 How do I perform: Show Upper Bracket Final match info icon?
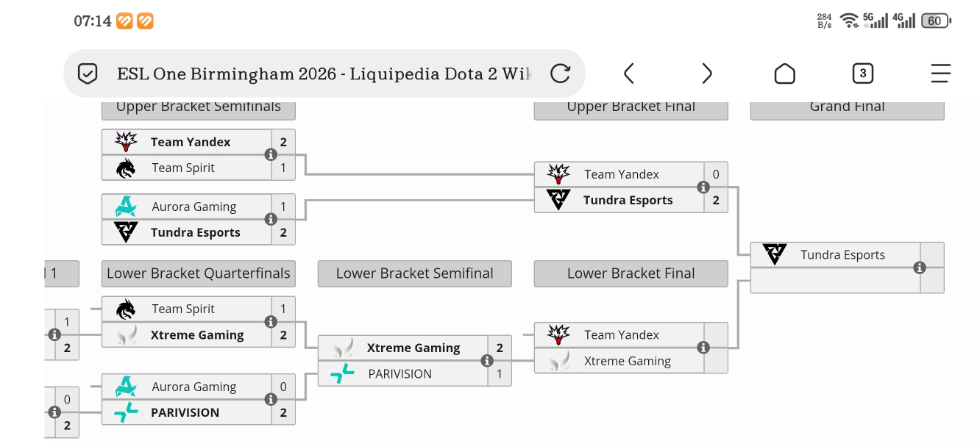tap(703, 187)
